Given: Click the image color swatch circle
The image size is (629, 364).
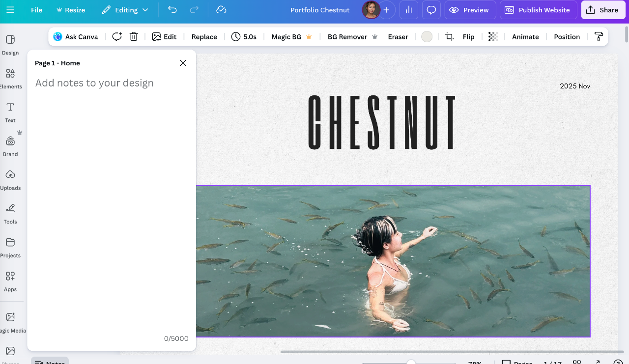Looking at the screenshot, I should pyautogui.click(x=427, y=37).
